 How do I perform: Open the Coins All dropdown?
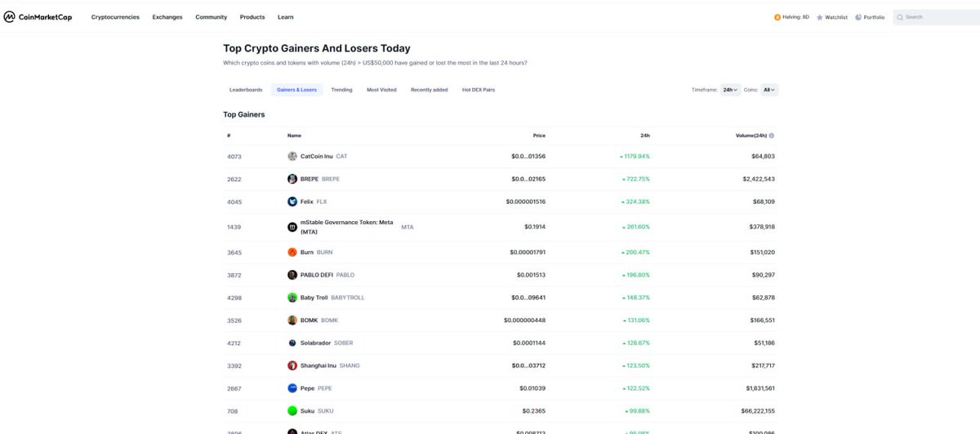769,90
